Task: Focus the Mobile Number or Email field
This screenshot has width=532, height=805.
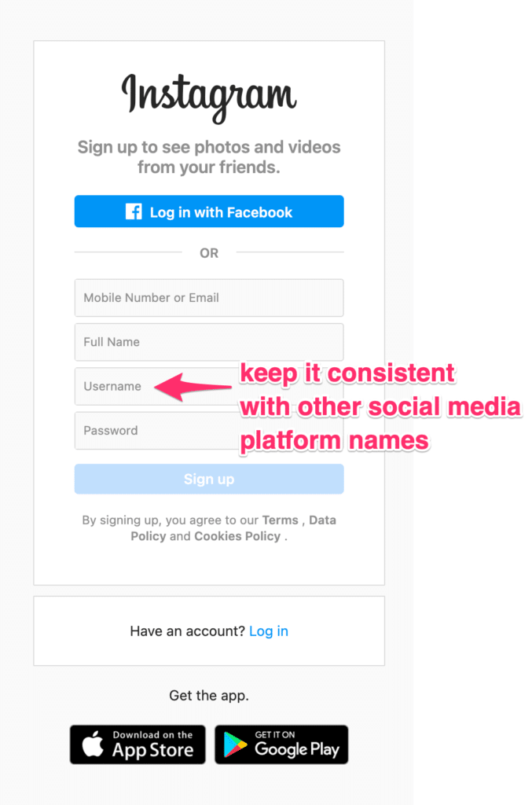Action: 209,298
